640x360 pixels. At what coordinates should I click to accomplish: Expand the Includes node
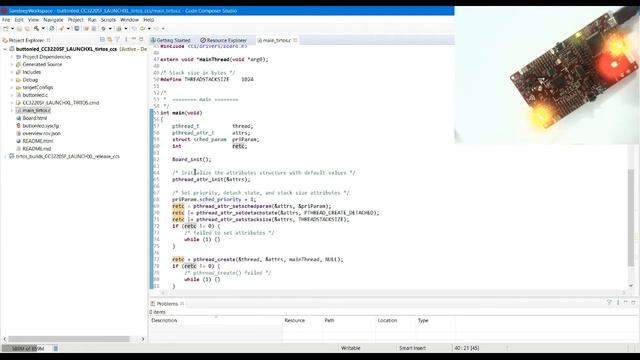(11, 72)
